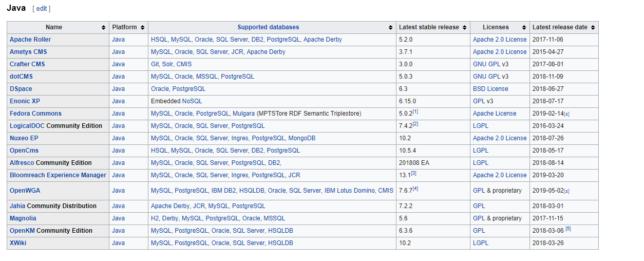Viewport: 644px width, 261px height.
Task: Open the OpenCms link
Action: [24, 151]
